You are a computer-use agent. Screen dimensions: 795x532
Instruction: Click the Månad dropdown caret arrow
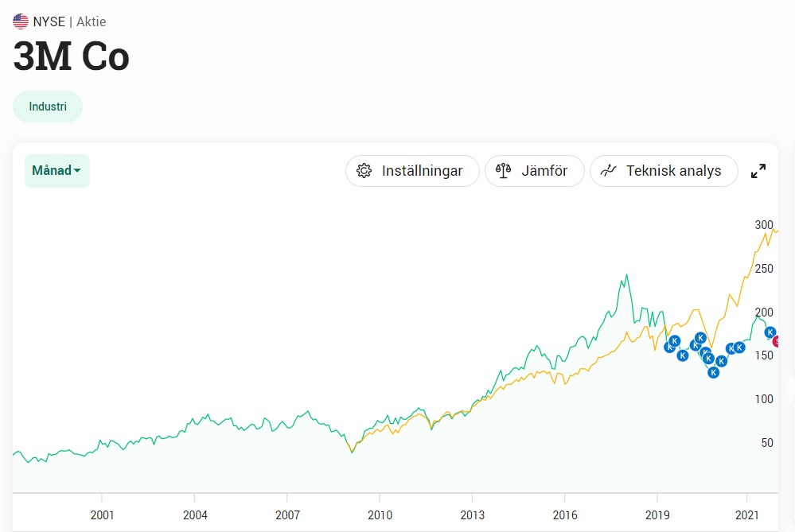(77, 171)
